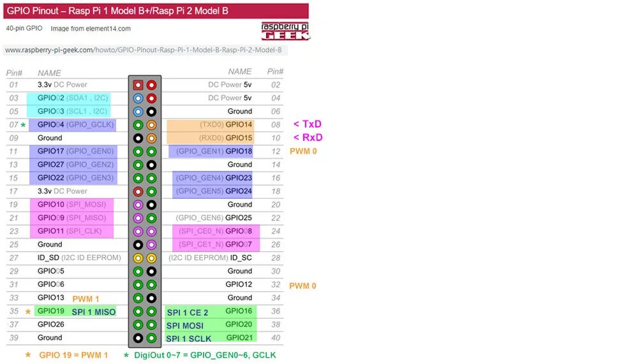Viewport: 642px width, 364px height.
Task: Click the orange pin 08 TXD connector
Action: (x=151, y=125)
